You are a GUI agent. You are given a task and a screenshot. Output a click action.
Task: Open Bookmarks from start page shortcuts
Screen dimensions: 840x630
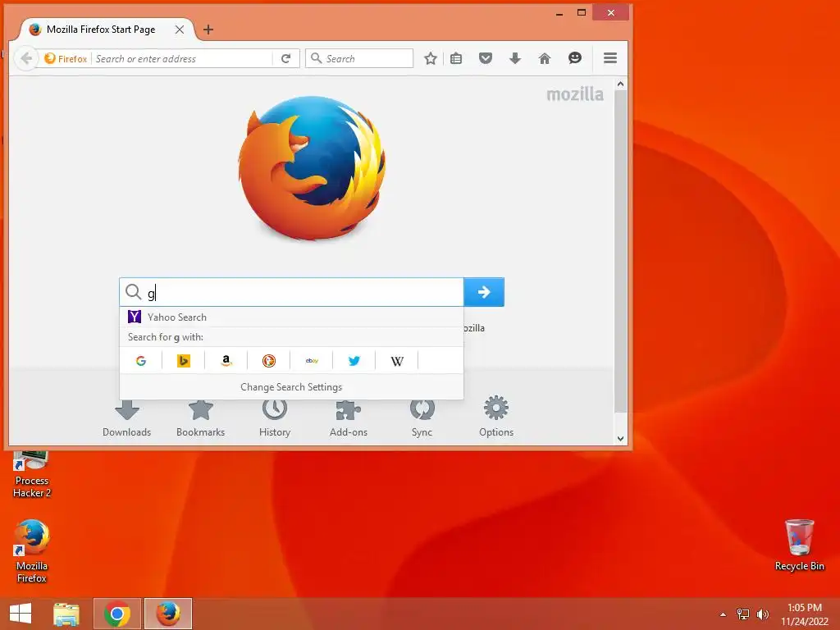(200, 418)
